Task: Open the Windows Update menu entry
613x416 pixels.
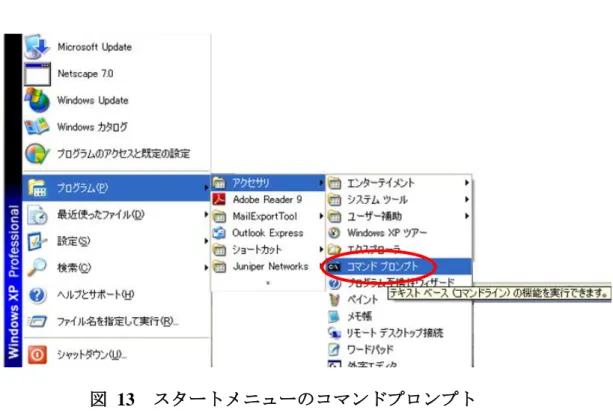Action: coord(117,100)
